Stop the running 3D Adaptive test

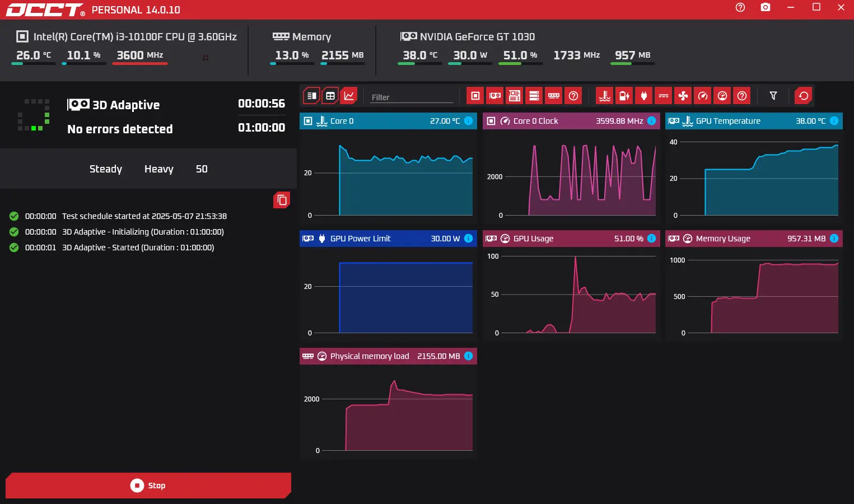pyautogui.click(x=148, y=486)
